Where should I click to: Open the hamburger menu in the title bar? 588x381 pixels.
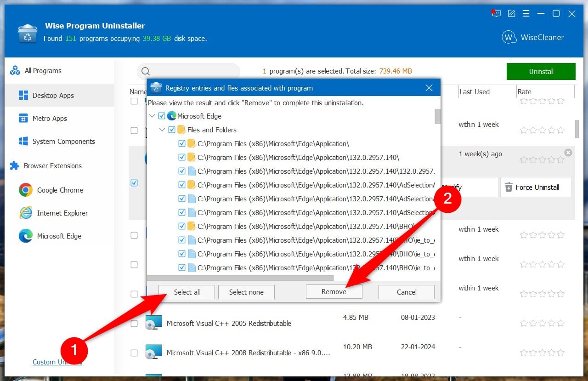pyautogui.click(x=526, y=13)
